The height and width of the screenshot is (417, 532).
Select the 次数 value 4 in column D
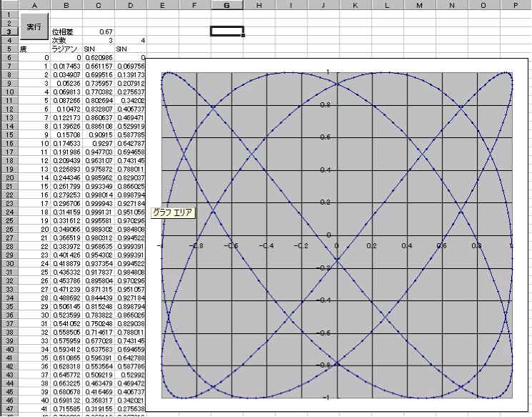click(x=130, y=40)
